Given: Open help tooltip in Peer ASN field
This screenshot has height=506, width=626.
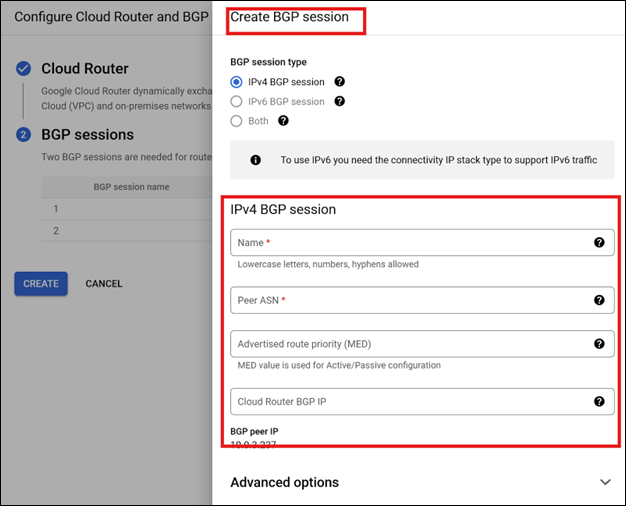Looking at the screenshot, I should pos(599,300).
